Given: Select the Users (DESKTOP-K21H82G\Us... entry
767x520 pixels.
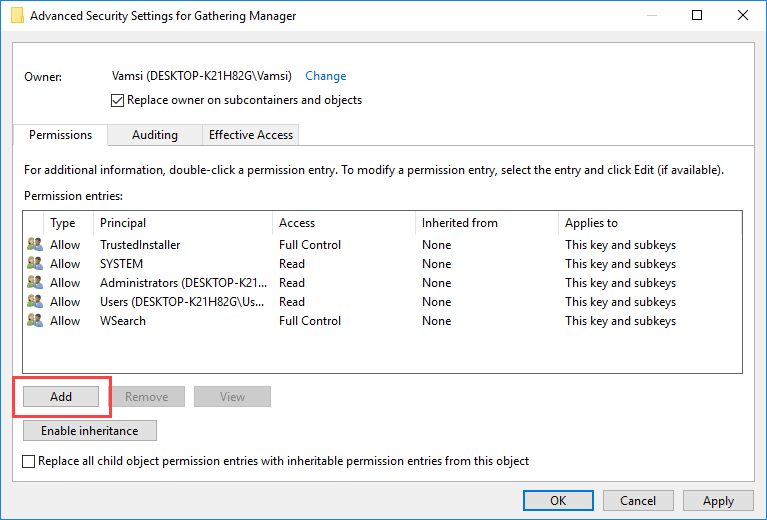Looking at the screenshot, I should tap(182, 302).
